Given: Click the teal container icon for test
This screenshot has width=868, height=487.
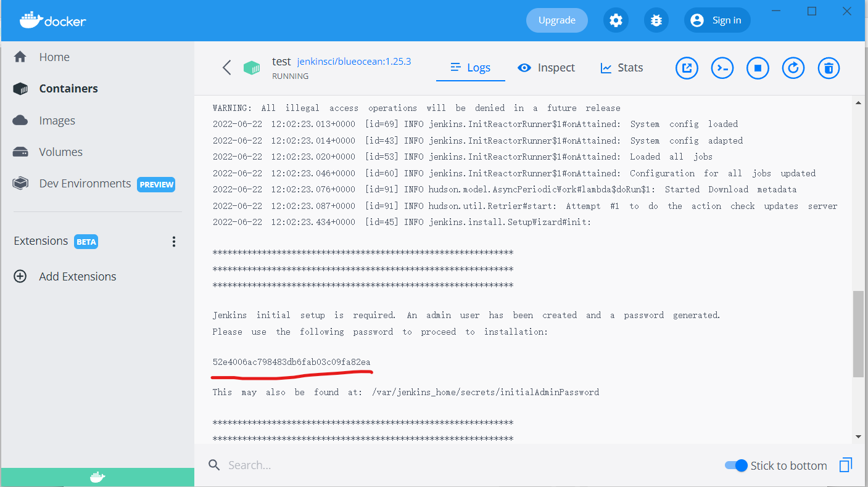Looking at the screenshot, I should pos(252,68).
